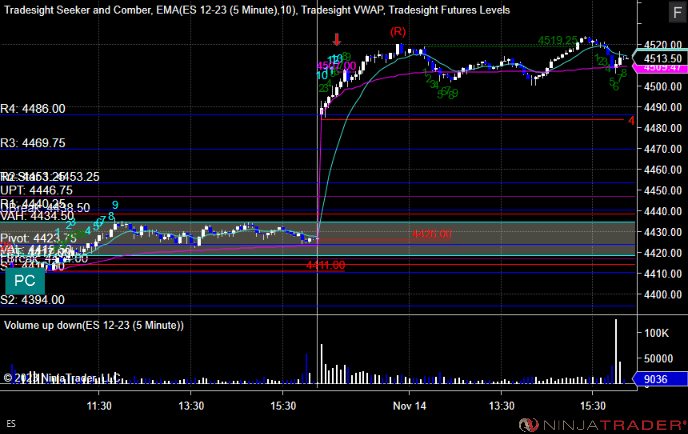Select the Tradesight indicator label text
The width and height of the screenshot is (688, 434).
click(x=257, y=10)
